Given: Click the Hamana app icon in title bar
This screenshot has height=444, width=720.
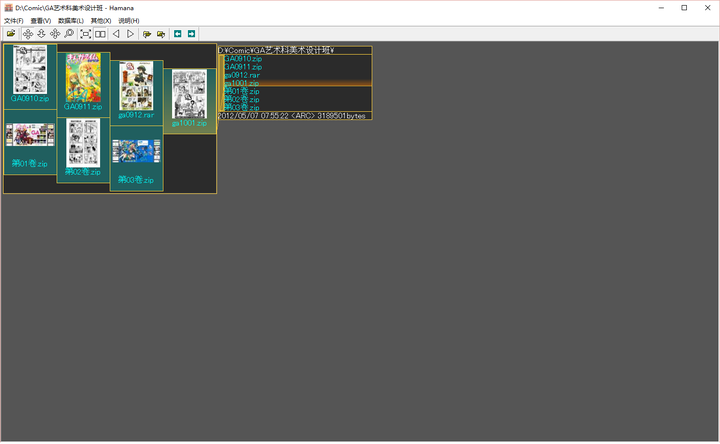Looking at the screenshot, I should click(8, 8).
